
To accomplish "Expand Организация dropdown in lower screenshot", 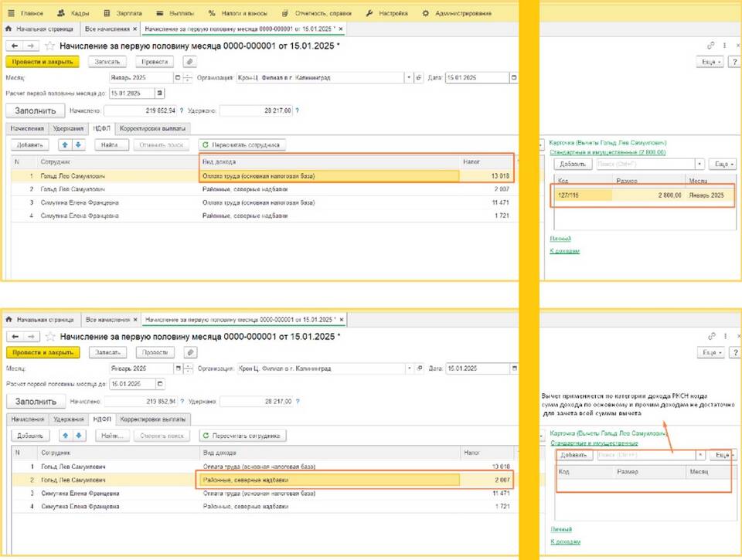I will click(x=409, y=368).
